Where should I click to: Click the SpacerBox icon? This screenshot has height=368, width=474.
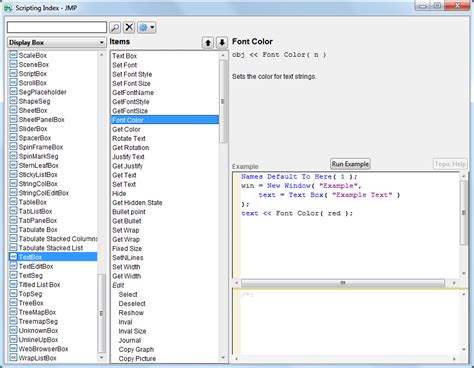pos(13,138)
